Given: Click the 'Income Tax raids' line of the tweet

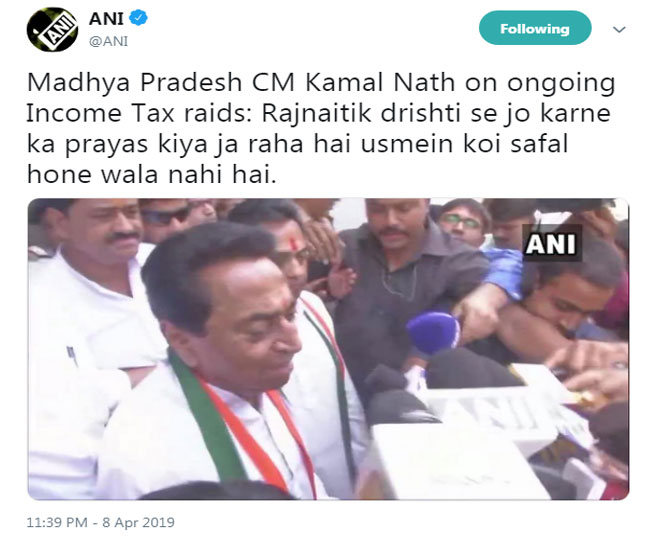Looking at the screenshot, I should [318, 113].
